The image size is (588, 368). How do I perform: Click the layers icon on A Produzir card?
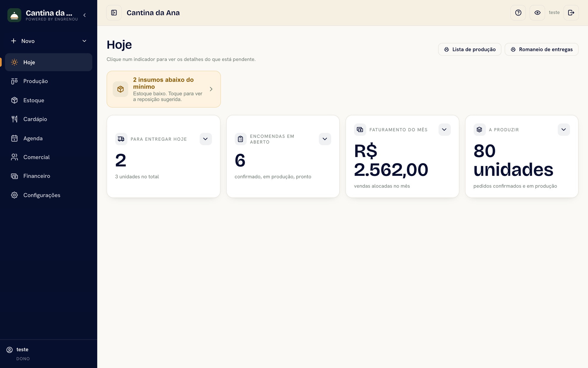(480, 130)
